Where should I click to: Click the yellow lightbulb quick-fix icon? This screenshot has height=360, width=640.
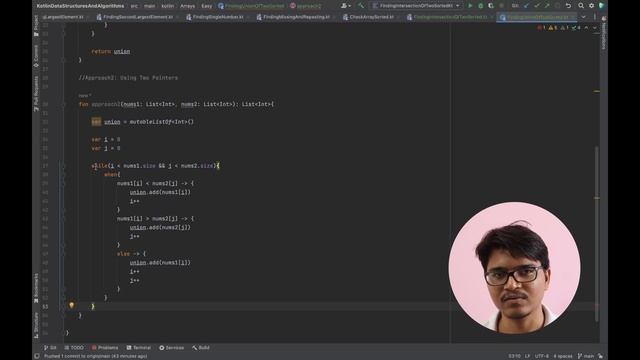[71, 305]
